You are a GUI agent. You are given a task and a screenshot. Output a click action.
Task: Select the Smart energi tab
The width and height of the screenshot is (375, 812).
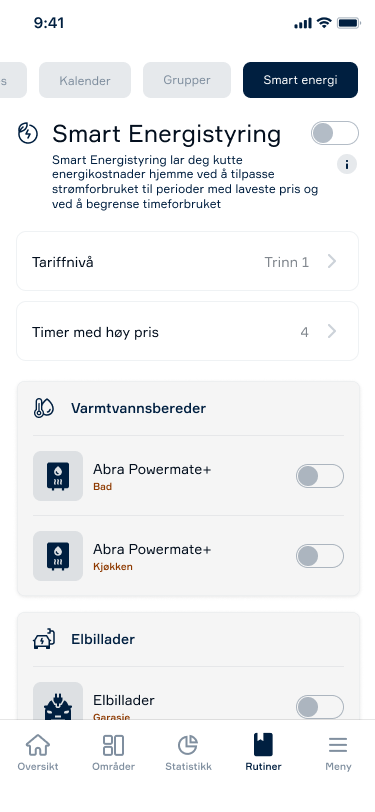pos(300,80)
